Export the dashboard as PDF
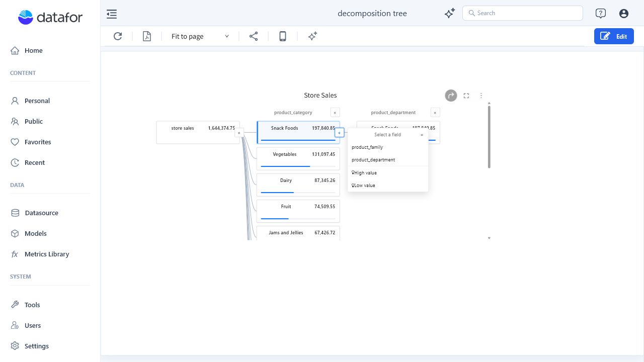 pyautogui.click(x=147, y=36)
